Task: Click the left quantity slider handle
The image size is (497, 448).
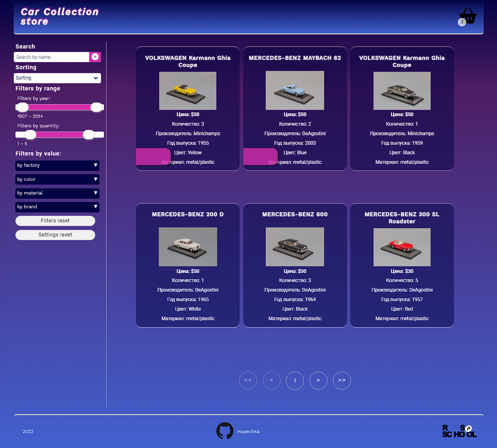Action: [x=30, y=134]
